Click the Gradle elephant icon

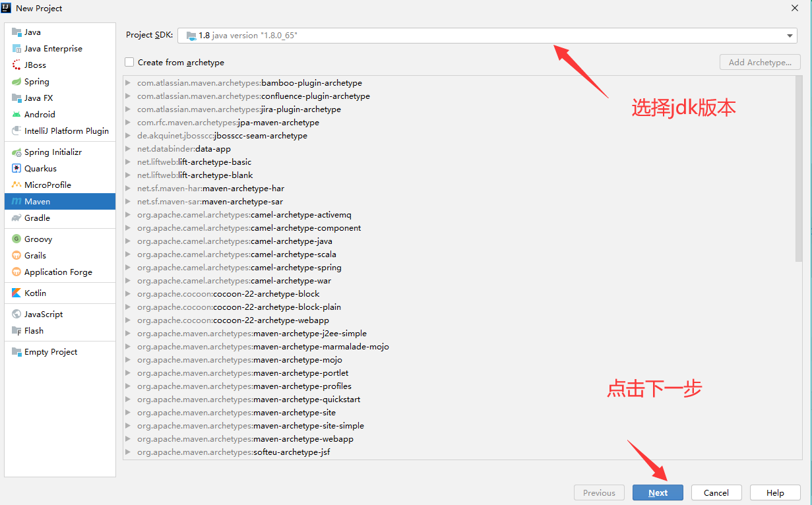(16, 218)
